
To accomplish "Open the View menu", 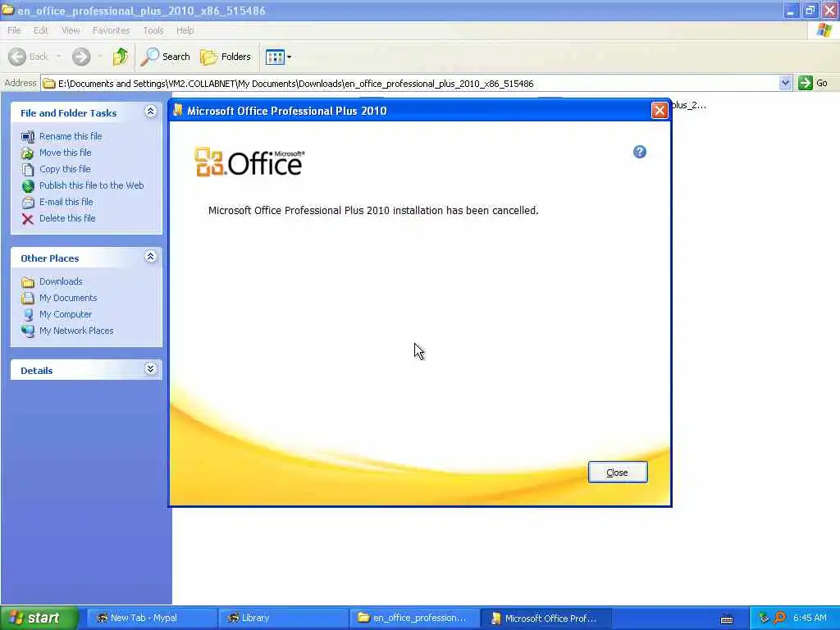I will 71,30.
